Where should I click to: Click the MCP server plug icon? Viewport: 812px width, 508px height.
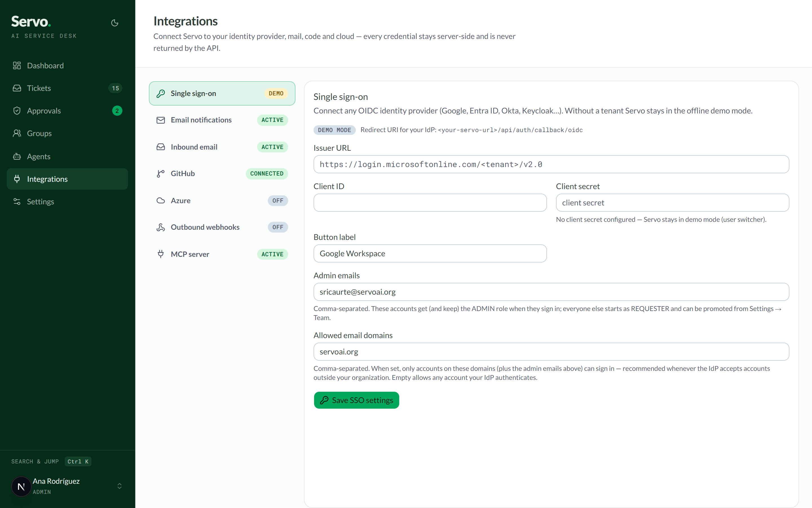coord(161,254)
